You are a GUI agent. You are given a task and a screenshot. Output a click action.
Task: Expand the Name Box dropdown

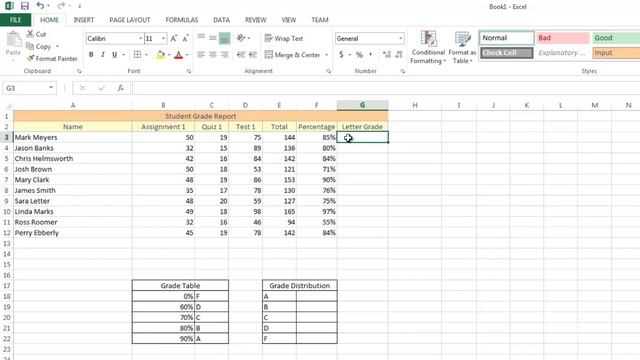[x=51, y=88]
